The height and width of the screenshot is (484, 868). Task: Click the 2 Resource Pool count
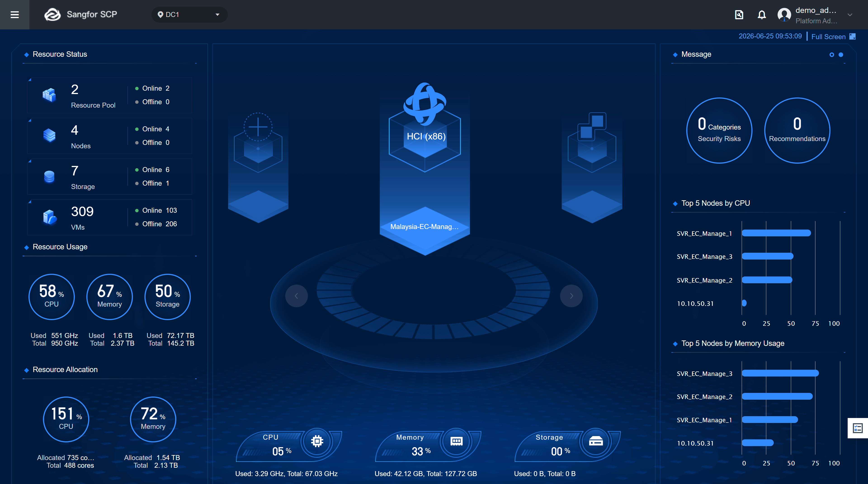74,89
